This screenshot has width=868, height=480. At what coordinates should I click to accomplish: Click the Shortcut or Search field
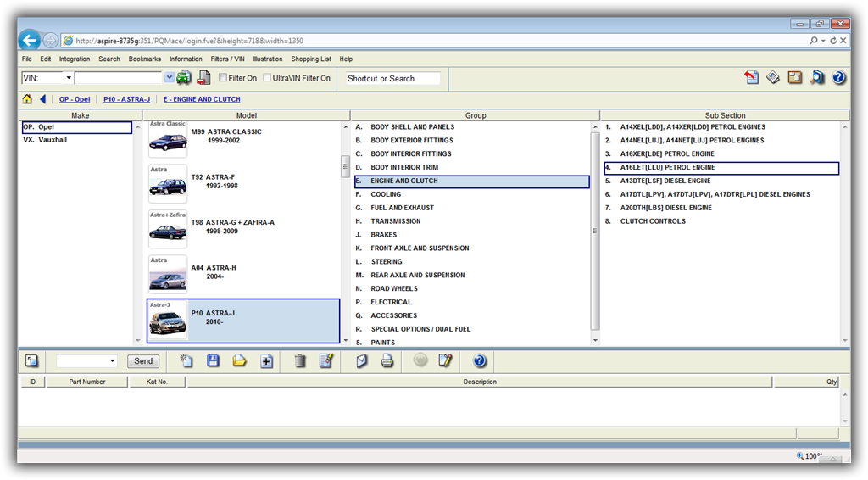[x=393, y=79]
